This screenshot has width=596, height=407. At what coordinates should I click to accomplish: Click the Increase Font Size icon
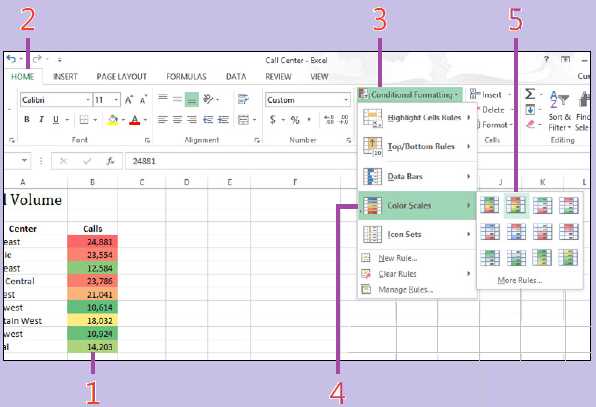129,100
